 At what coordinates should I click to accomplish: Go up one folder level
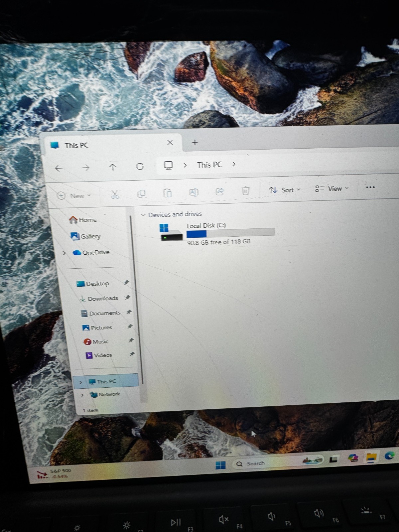(113, 167)
